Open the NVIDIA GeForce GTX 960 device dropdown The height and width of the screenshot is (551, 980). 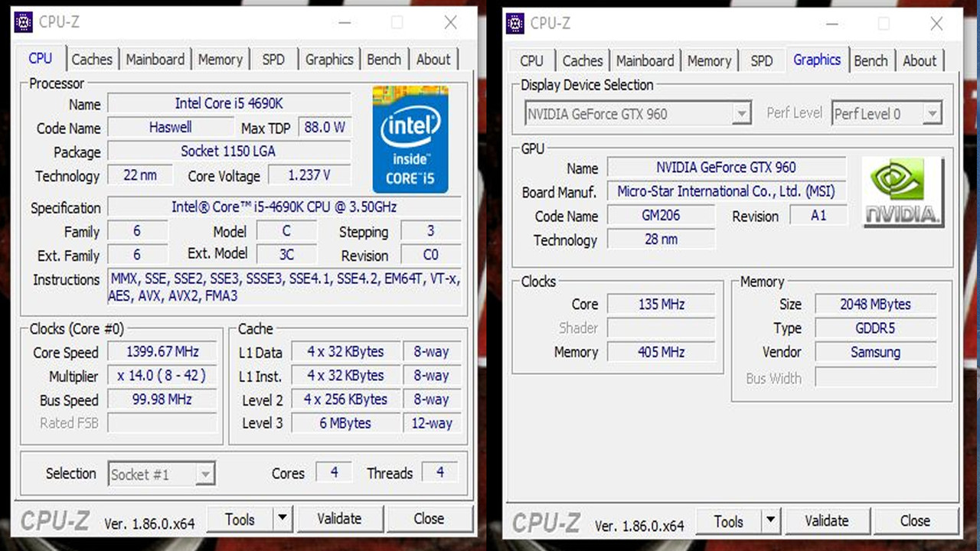[740, 113]
